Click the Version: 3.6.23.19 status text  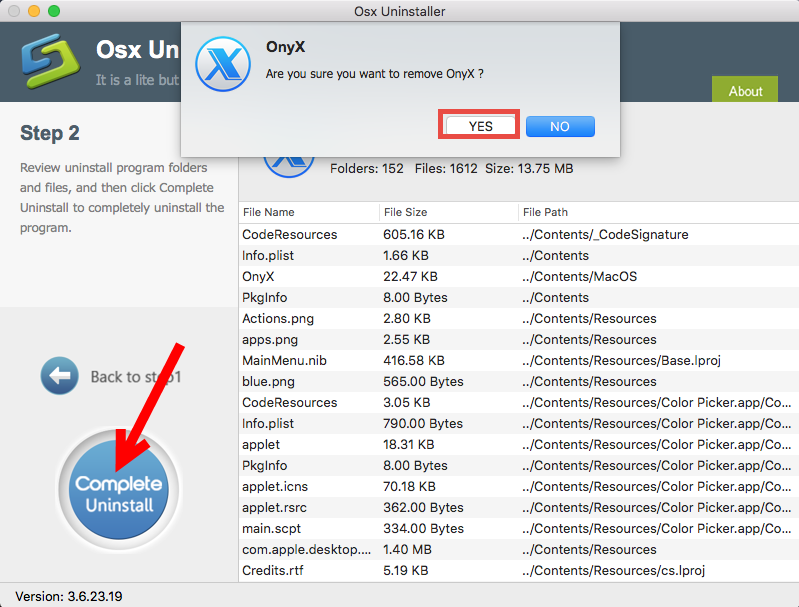pos(69,596)
